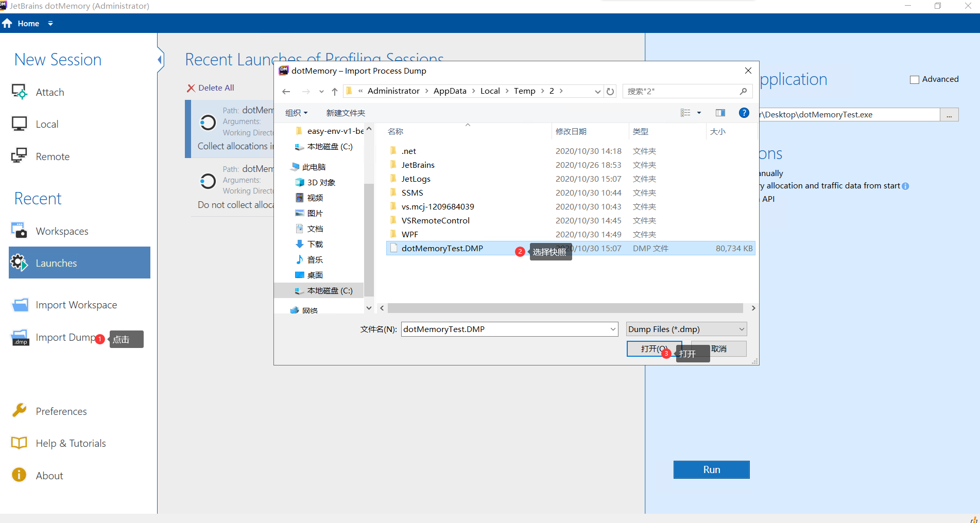Change the file view layout icon

point(685,113)
